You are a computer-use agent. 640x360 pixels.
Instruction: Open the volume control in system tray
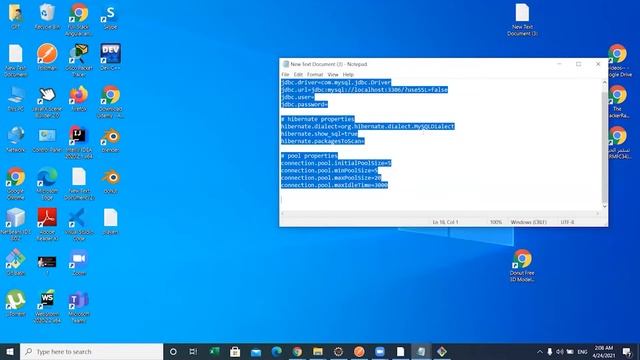560,351
